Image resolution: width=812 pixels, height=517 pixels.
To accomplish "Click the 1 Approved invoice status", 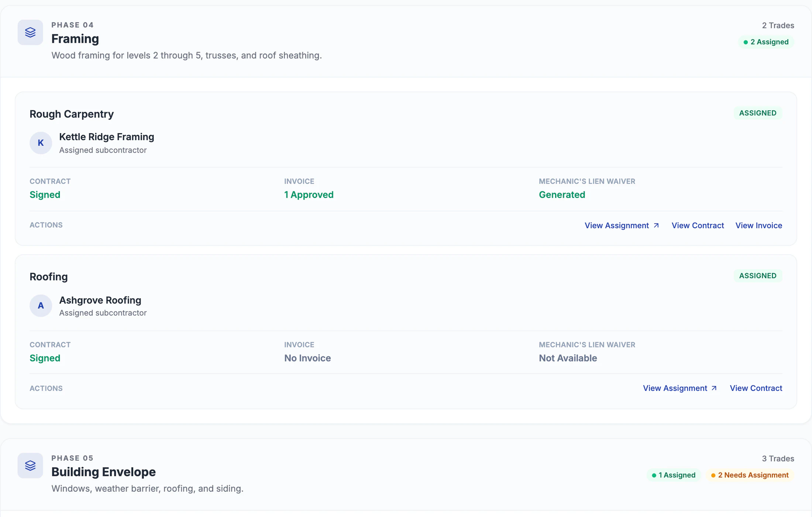I will tap(309, 195).
